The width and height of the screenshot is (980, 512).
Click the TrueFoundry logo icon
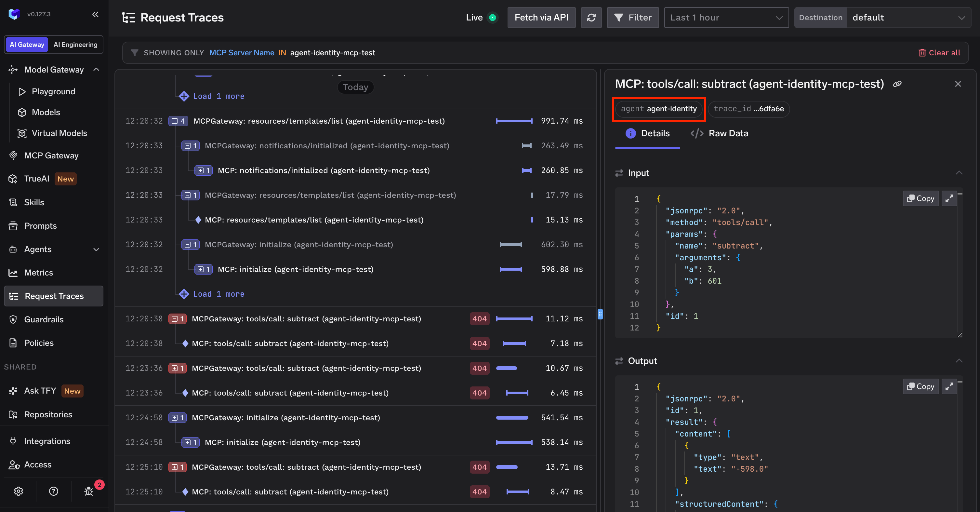point(14,14)
